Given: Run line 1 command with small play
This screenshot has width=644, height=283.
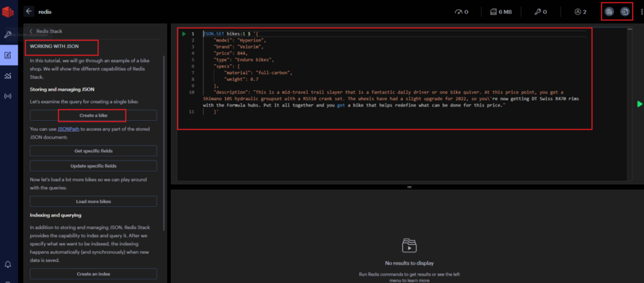Looking at the screenshot, I should [x=184, y=34].
